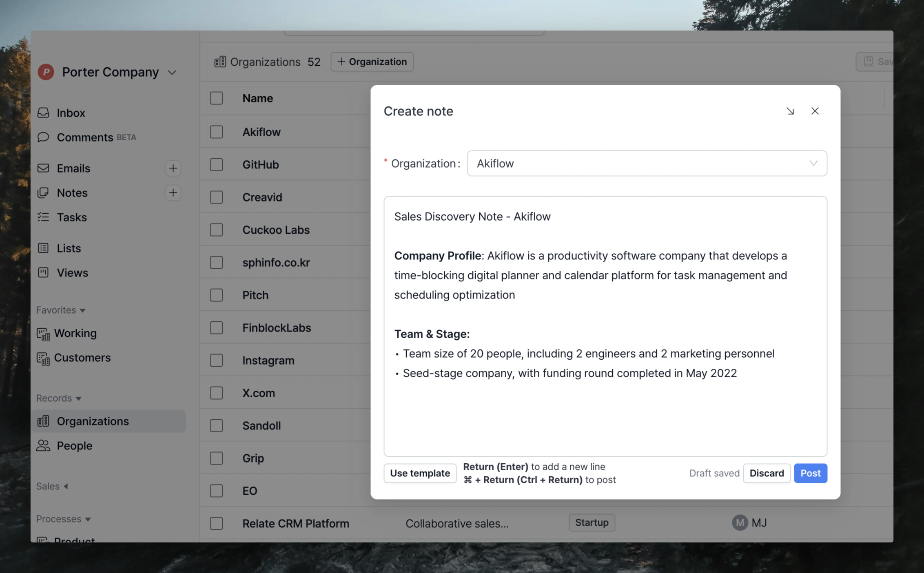Click the Working view icon in Favorites
The width and height of the screenshot is (924, 573).
tap(43, 334)
